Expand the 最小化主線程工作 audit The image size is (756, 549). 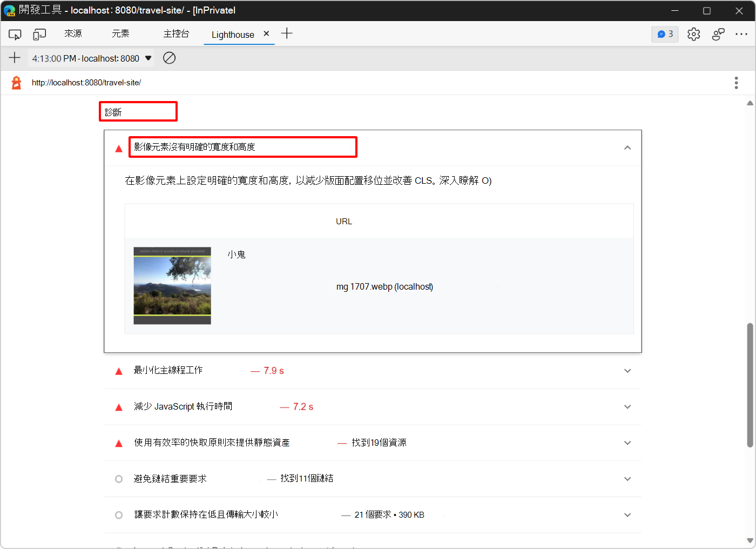pyautogui.click(x=627, y=371)
